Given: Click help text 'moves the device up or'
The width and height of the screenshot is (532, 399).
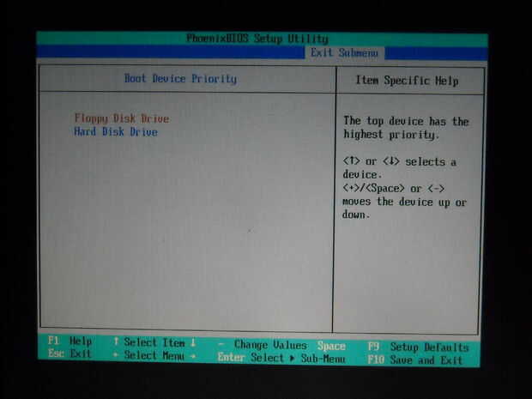Looking at the screenshot, I should (404, 202).
